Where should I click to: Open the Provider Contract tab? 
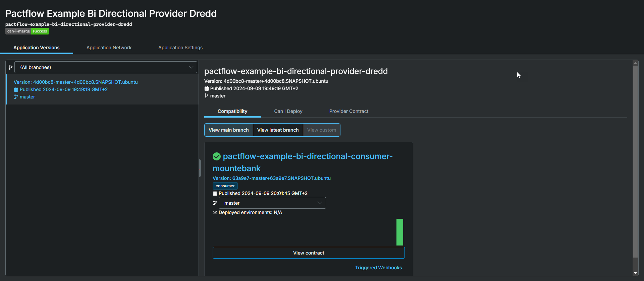(x=349, y=111)
